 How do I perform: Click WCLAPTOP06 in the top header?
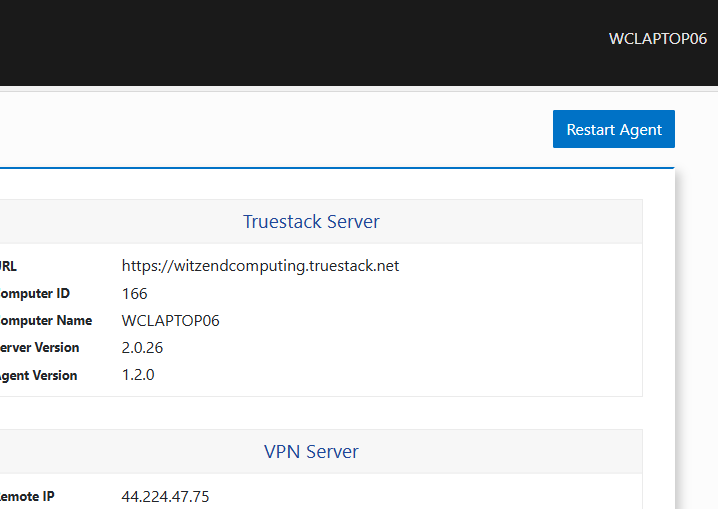pyautogui.click(x=658, y=39)
